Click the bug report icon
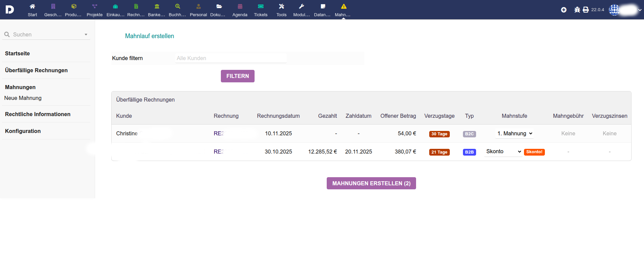Image resolution: width=644 pixels, height=270 pixels. pyautogui.click(x=577, y=10)
